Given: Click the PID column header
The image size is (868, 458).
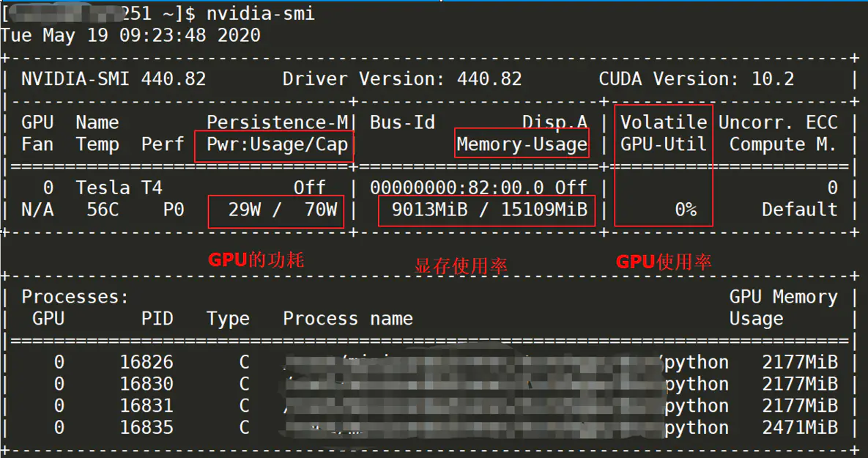Looking at the screenshot, I should 157,319.
